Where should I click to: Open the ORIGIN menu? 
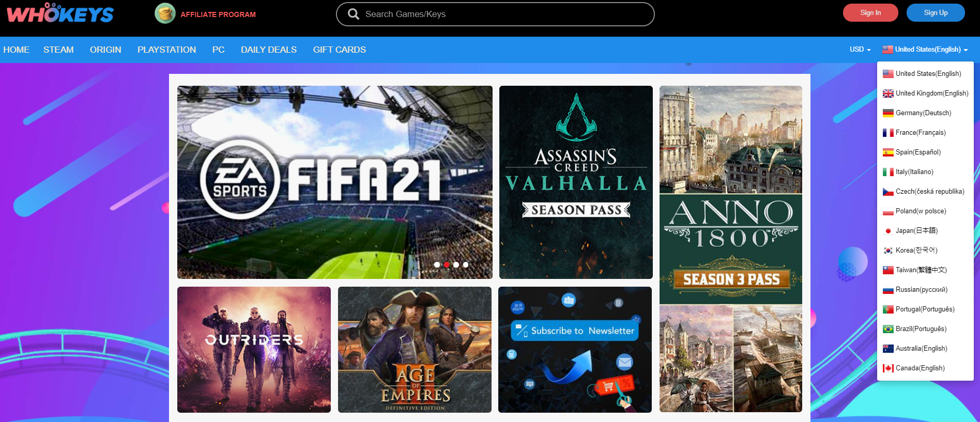point(105,50)
